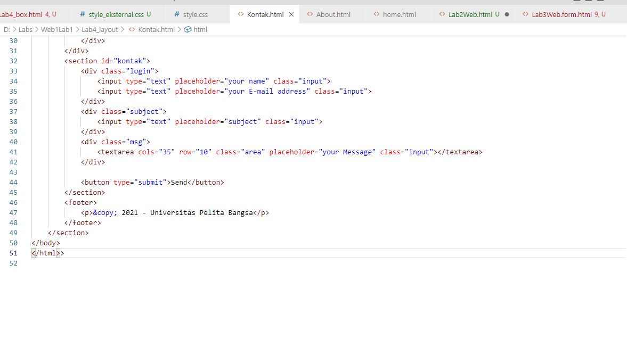Click the unsaved-changes dot on Lab2Web.html tab
The height and width of the screenshot is (364, 627).
click(x=507, y=15)
